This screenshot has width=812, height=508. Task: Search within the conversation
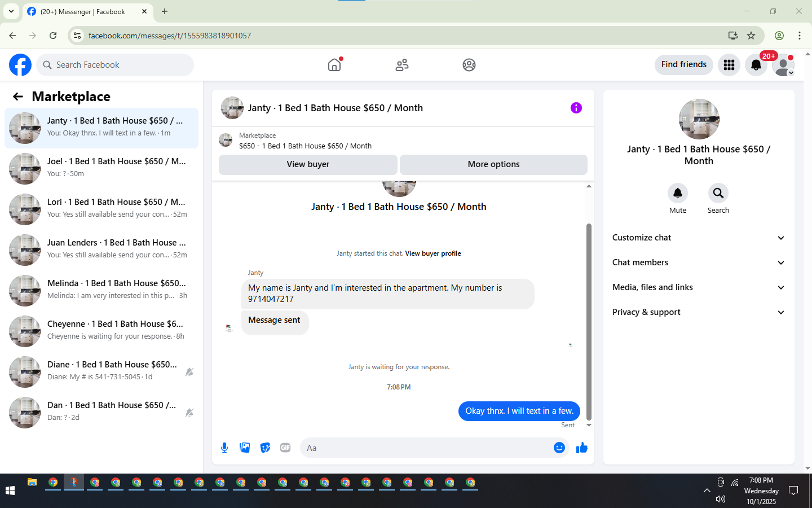pyautogui.click(x=718, y=193)
